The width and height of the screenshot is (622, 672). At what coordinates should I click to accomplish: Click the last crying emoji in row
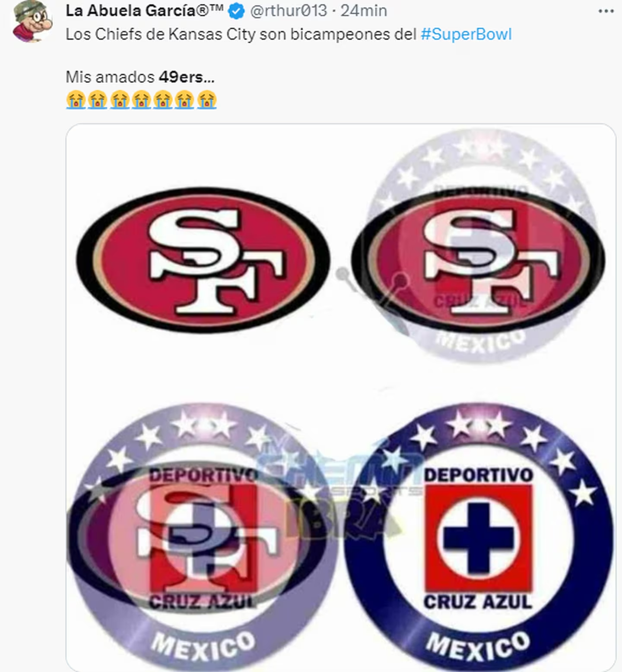coord(206,100)
